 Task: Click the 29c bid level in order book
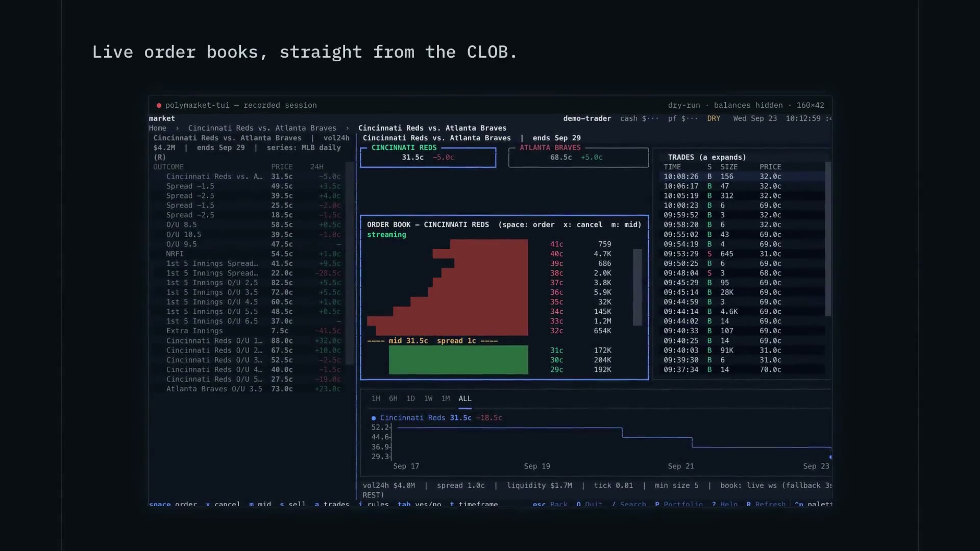pyautogui.click(x=556, y=370)
